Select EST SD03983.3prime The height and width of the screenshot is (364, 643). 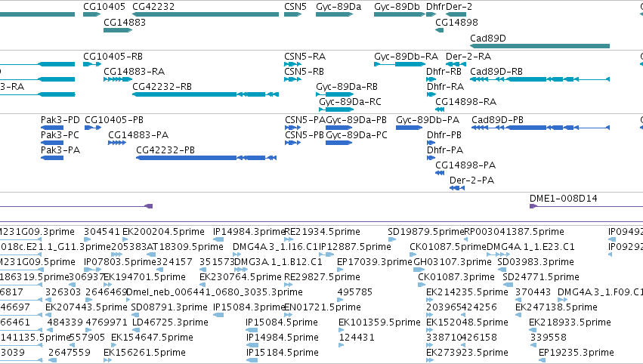[x=536, y=262]
